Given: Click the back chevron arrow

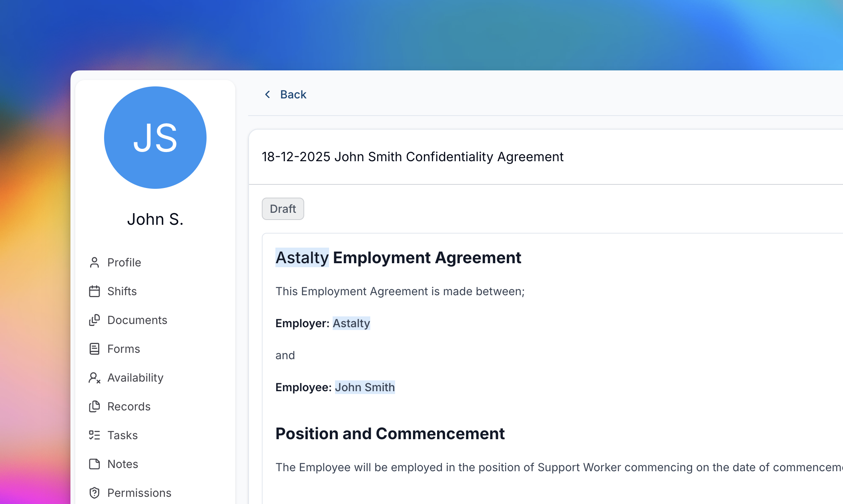Looking at the screenshot, I should pos(267,94).
